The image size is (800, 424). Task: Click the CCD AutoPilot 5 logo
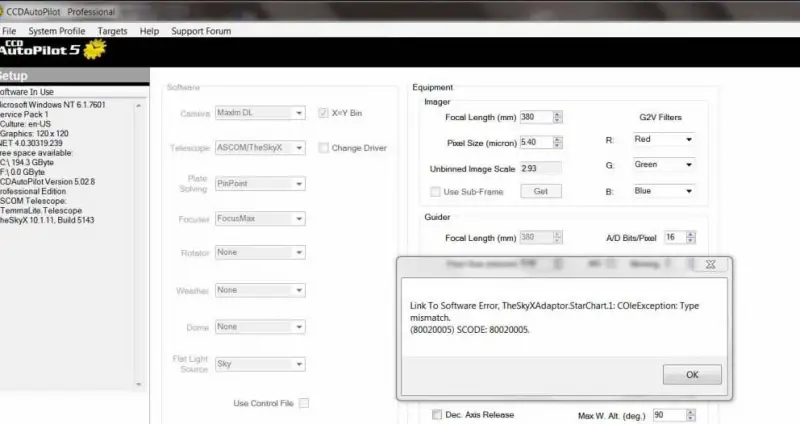click(x=48, y=52)
